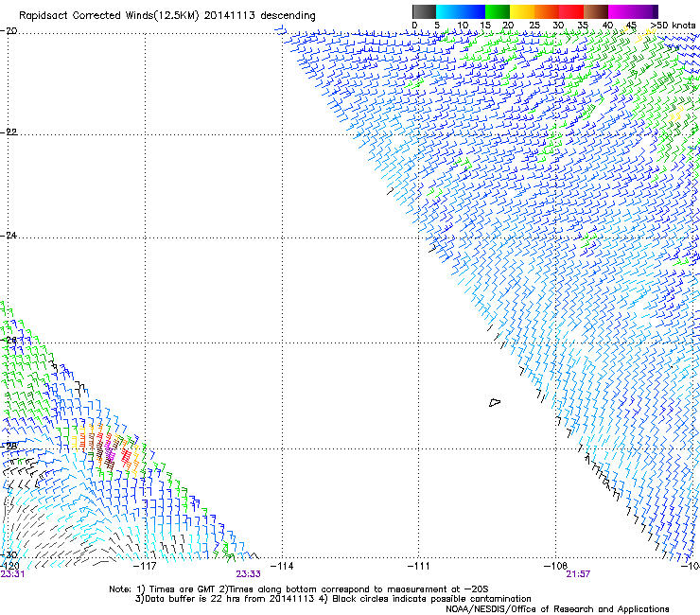Screen dimensions: 700x615
Task: Click the '-120' longitude axis label
Action: (9, 566)
